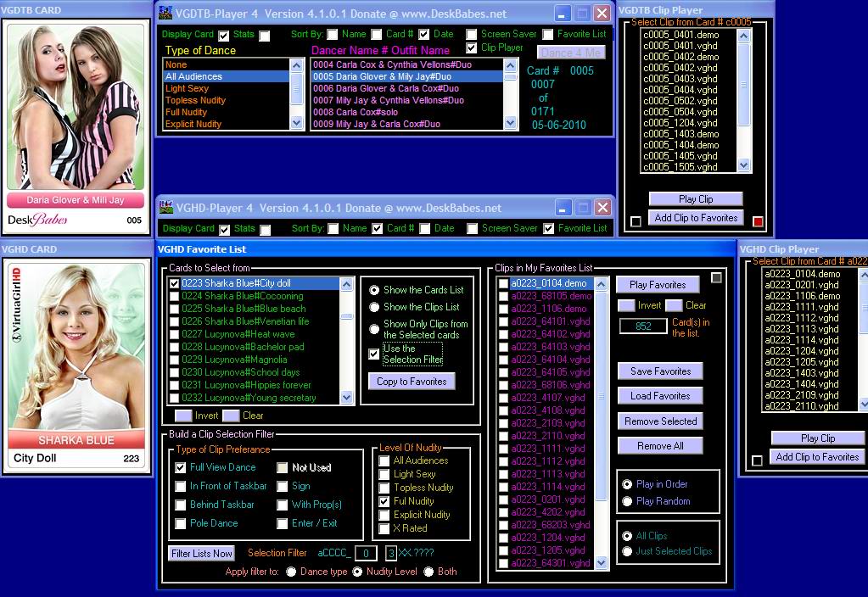Click the Copy to Favorites button
Screen dimensions: 868x597
pos(412,382)
